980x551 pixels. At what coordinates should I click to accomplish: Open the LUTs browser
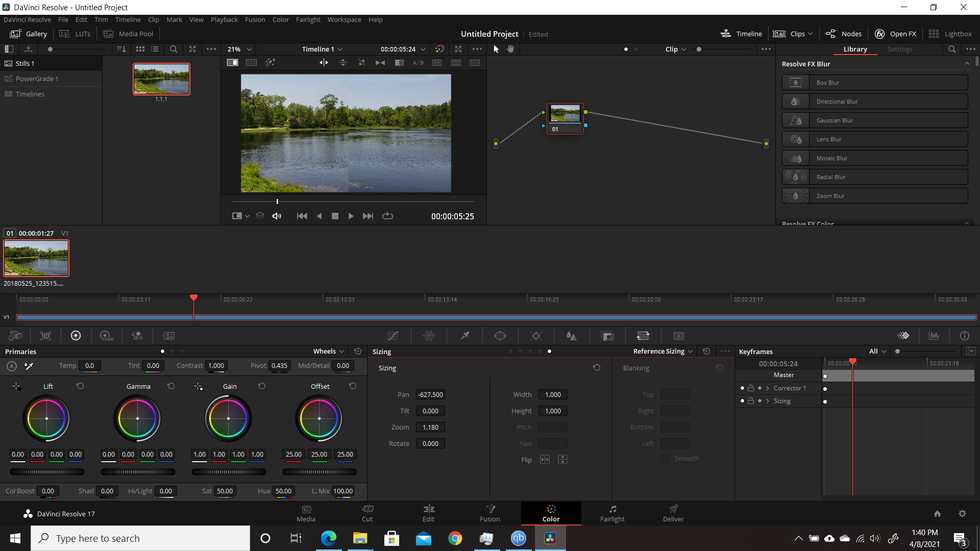tap(75, 34)
